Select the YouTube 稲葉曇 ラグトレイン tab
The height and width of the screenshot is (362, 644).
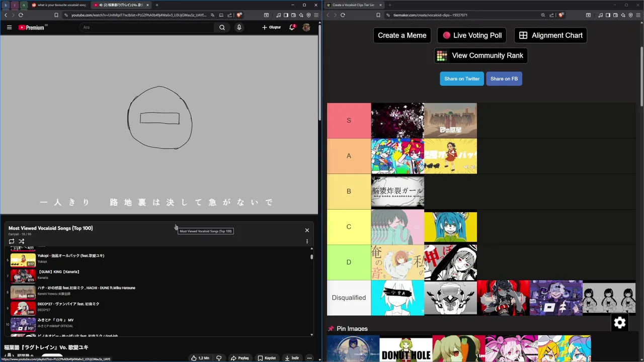click(x=121, y=5)
